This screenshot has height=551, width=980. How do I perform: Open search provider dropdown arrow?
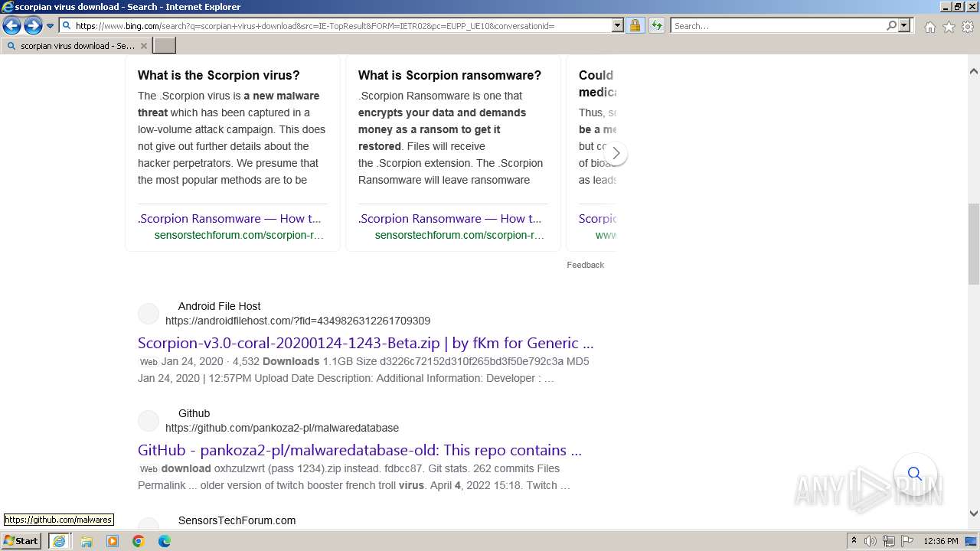coord(904,26)
